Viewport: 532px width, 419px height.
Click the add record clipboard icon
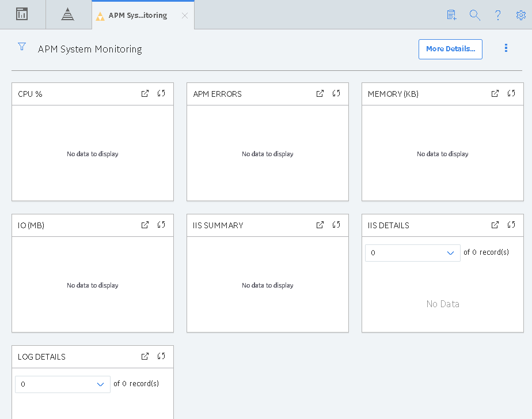coord(451,16)
